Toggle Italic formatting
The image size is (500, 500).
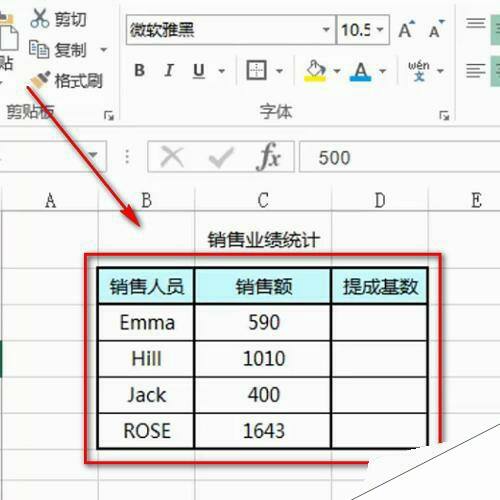pyautogui.click(x=169, y=70)
